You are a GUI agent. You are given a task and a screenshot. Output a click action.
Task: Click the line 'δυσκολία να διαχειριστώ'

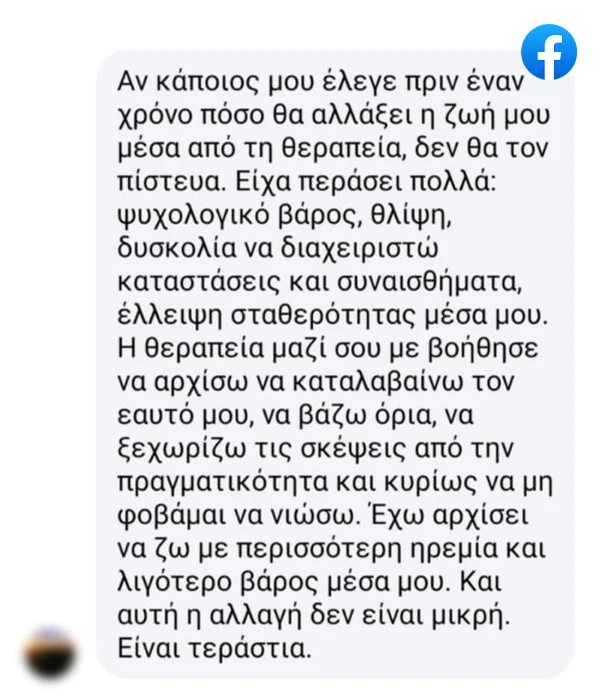[278, 248]
